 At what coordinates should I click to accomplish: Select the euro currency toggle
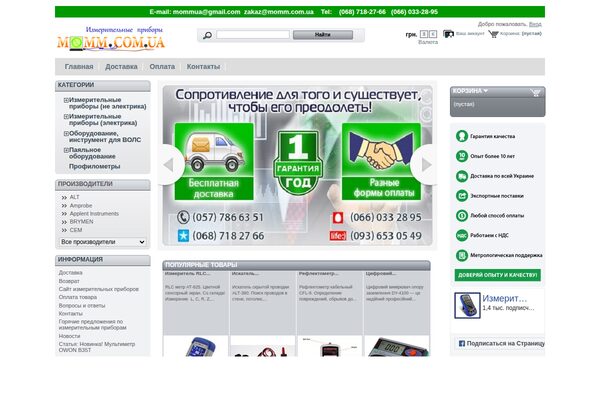pos(433,34)
